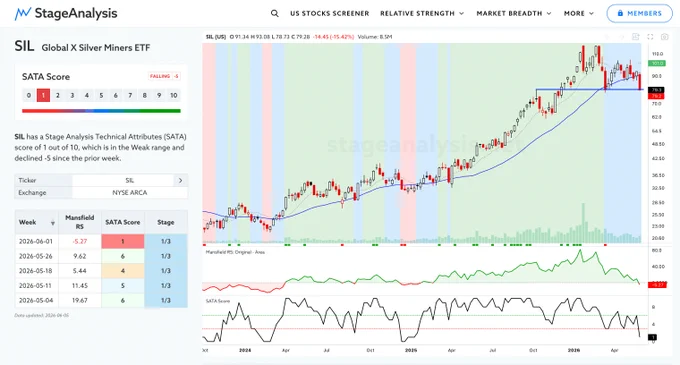Click the SATA Score column header
This screenshot has width=680, height=365.
pyautogui.click(x=123, y=222)
